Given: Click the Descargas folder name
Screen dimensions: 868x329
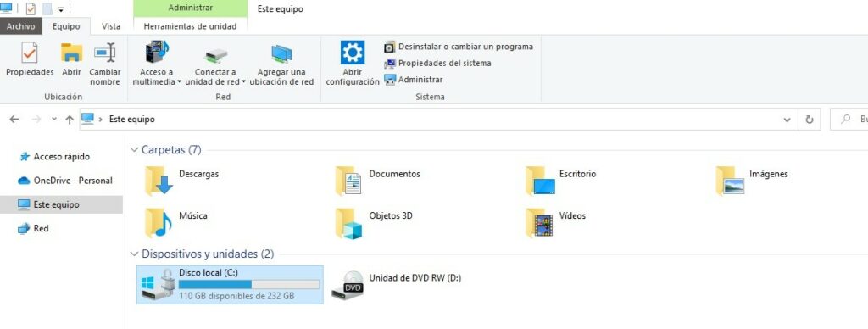Looking at the screenshot, I should 198,173.
